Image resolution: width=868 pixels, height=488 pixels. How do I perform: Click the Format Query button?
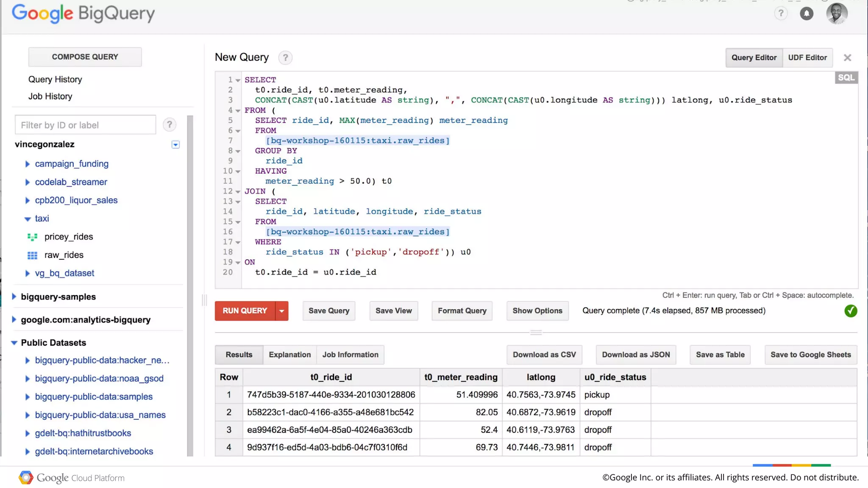coord(462,311)
